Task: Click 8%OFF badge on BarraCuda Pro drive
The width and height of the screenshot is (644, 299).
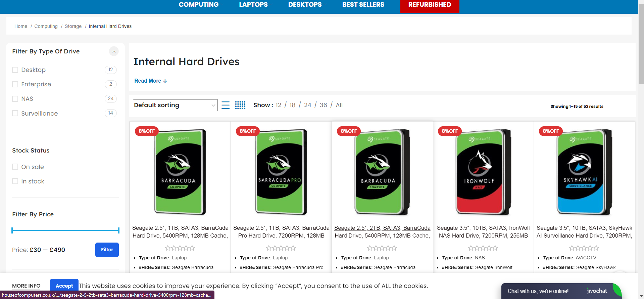Action: 248,131
